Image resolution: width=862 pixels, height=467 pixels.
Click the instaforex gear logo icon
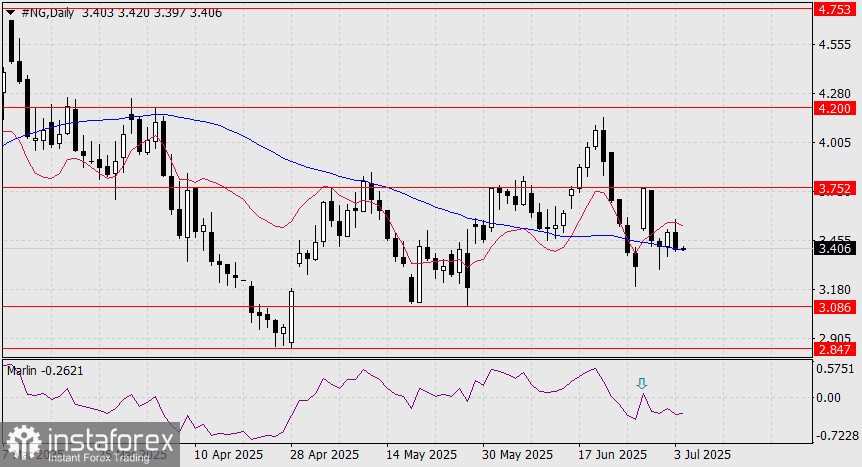click(24, 442)
